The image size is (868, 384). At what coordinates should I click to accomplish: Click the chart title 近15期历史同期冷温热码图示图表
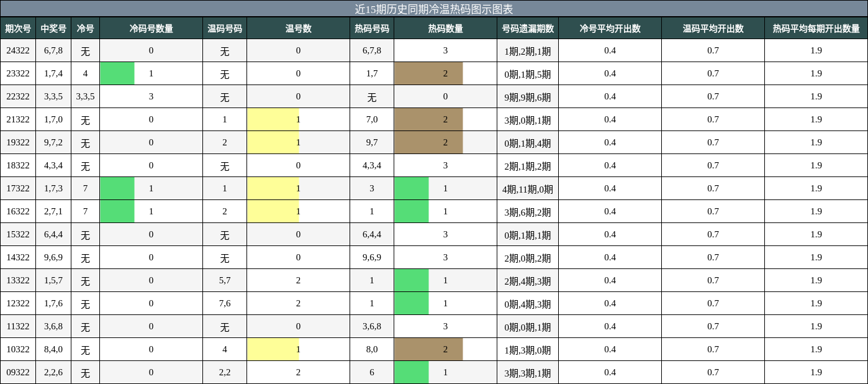[x=434, y=9]
